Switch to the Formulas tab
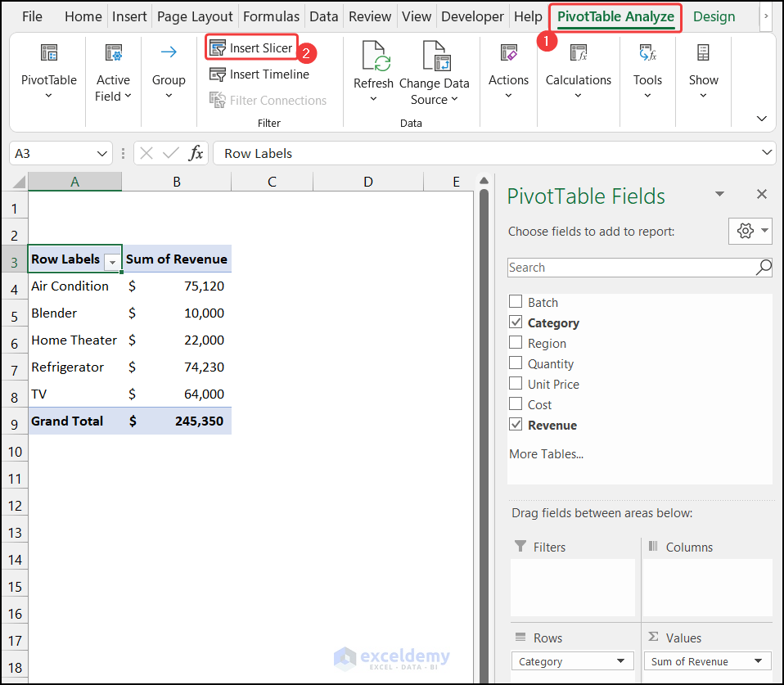784x685 pixels. 271,16
